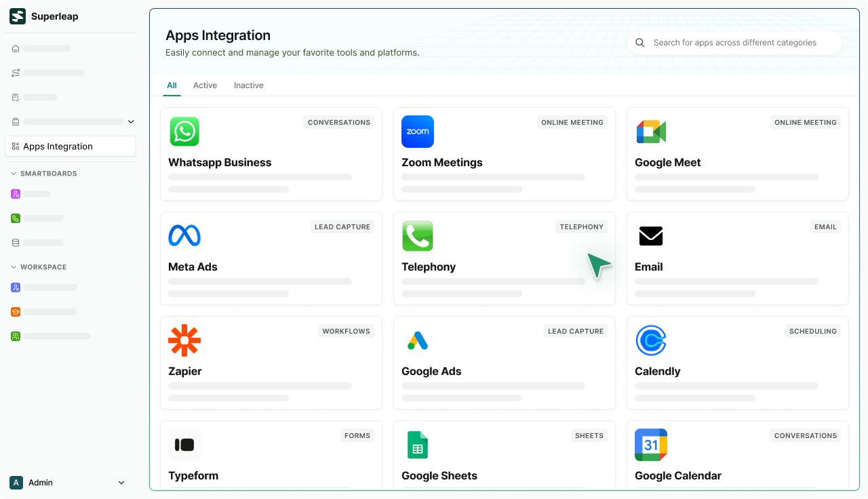Switch to the Active tab
This screenshot has width=868, height=499.
coord(205,85)
